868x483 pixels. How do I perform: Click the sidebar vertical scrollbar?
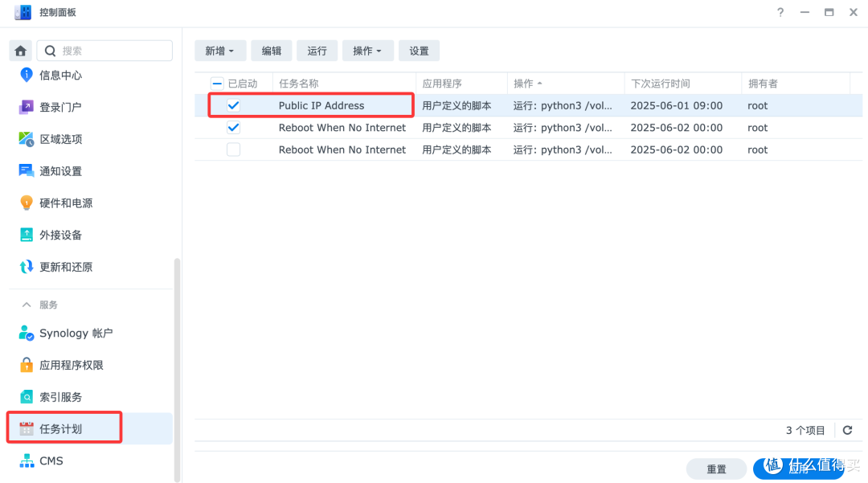tap(177, 370)
